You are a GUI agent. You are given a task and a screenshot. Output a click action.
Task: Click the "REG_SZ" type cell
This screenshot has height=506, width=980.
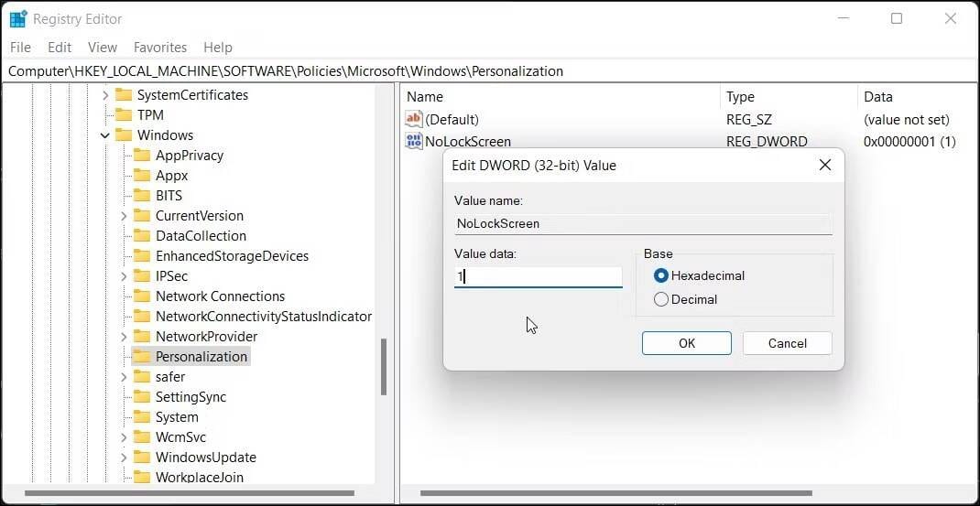[749, 119]
